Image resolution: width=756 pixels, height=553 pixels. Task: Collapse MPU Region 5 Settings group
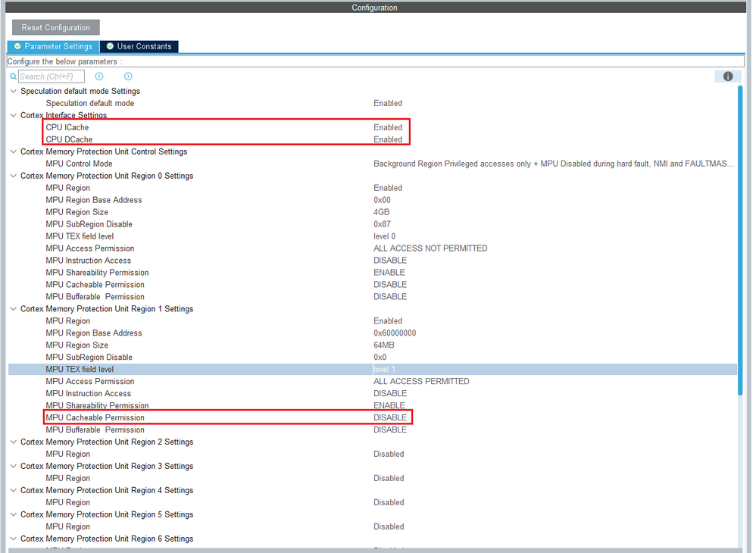pos(14,514)
